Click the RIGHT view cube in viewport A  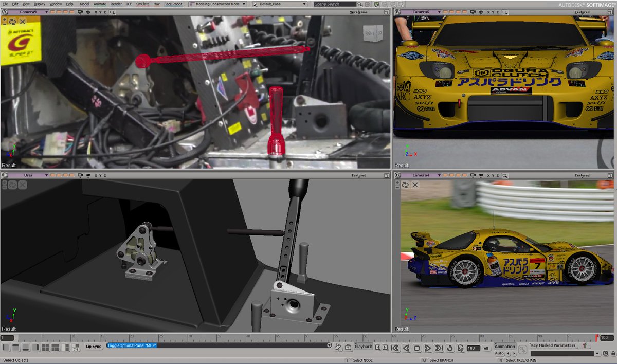point(372,33)
